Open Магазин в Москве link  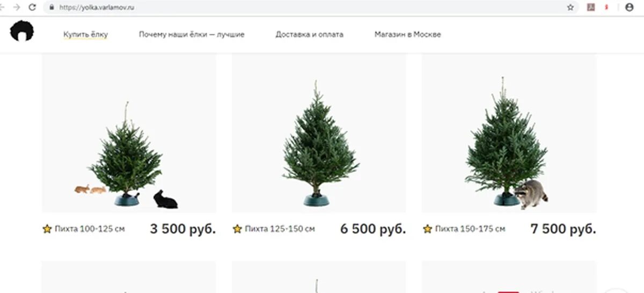coord(408,34)
